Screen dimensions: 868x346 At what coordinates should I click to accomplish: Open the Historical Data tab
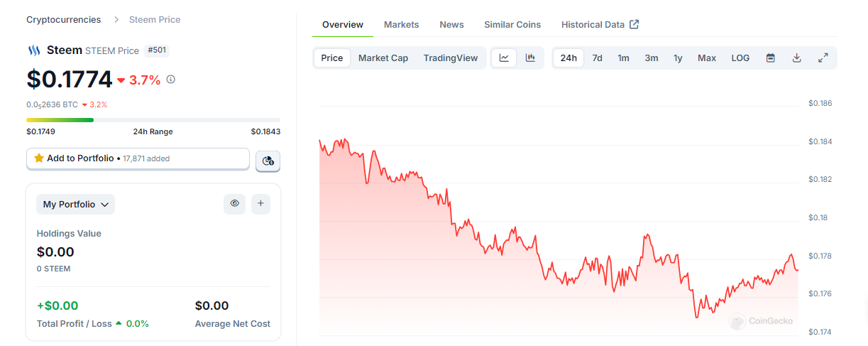click(x=600, y=25)
